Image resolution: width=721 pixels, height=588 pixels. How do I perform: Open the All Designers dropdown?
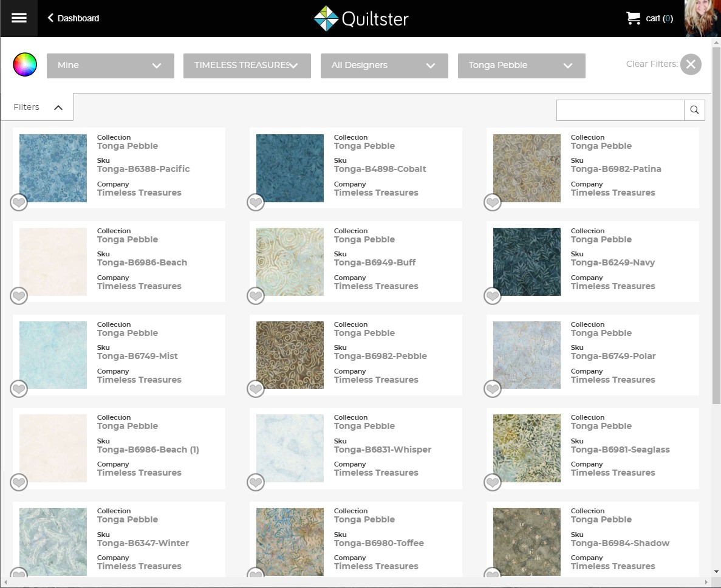[384, 66]
